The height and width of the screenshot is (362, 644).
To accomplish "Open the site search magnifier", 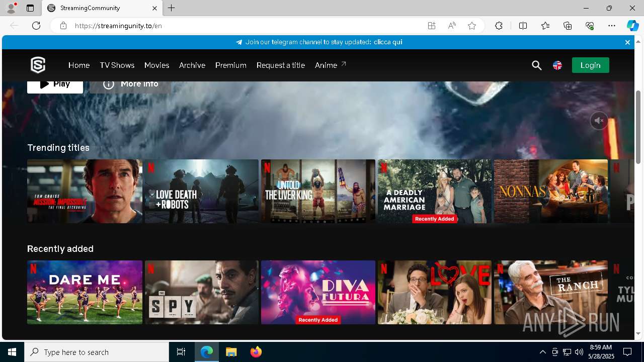I will (537, 65).
